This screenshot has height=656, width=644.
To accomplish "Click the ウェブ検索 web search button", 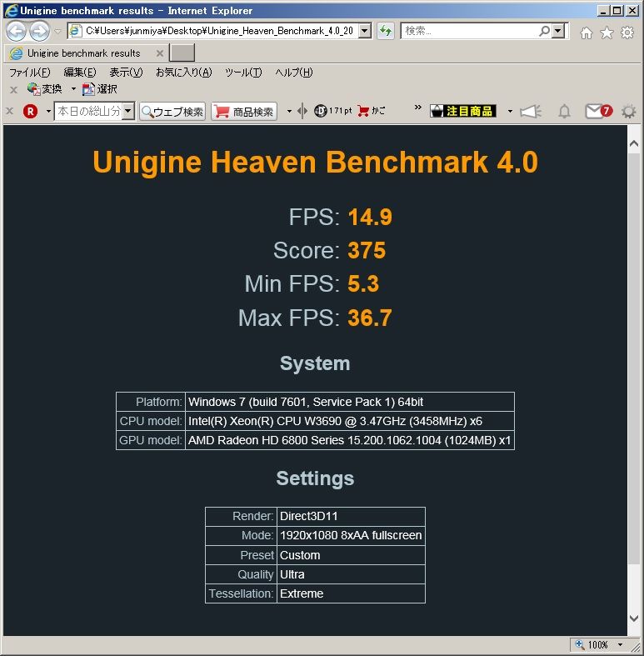I will point(172,112).
